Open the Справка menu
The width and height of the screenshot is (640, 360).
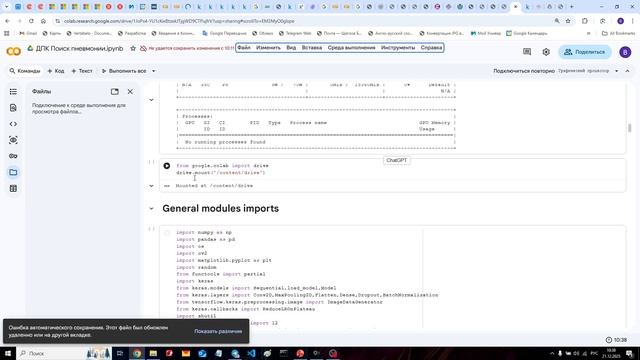pos(431,48)
